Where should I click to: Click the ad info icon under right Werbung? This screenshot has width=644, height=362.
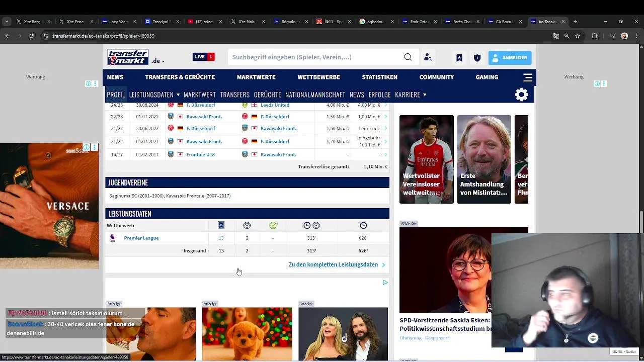pyautogui.click(x=597, y=83)
